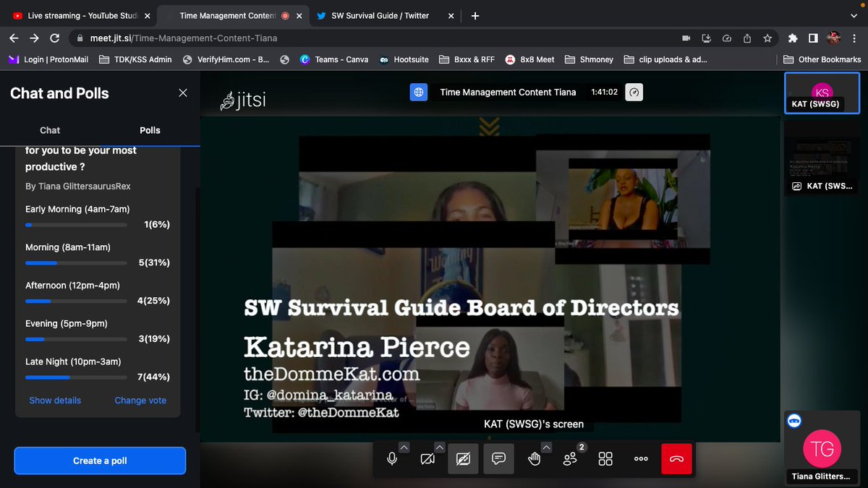
Task: Go back in browser history
Action: pos(15,38)
